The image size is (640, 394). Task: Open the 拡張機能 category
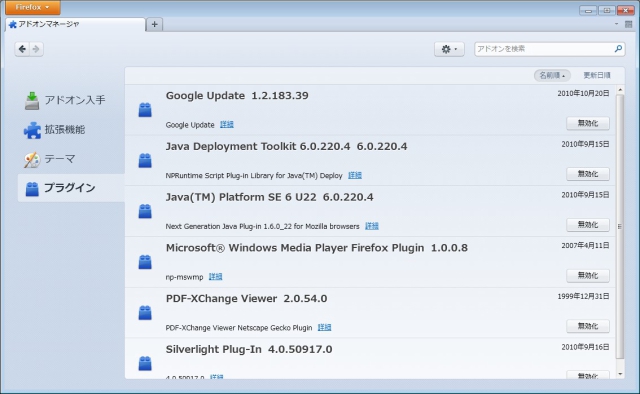(71, 130)
